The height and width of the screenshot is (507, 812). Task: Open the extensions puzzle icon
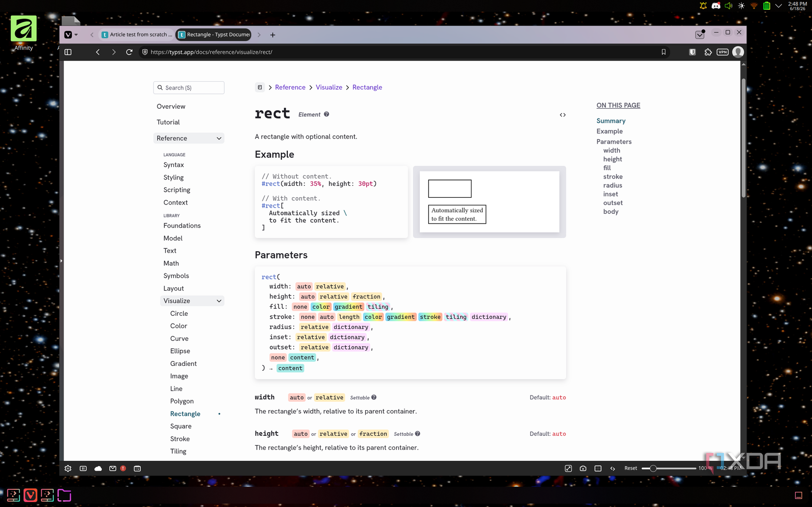coord(708,52)
